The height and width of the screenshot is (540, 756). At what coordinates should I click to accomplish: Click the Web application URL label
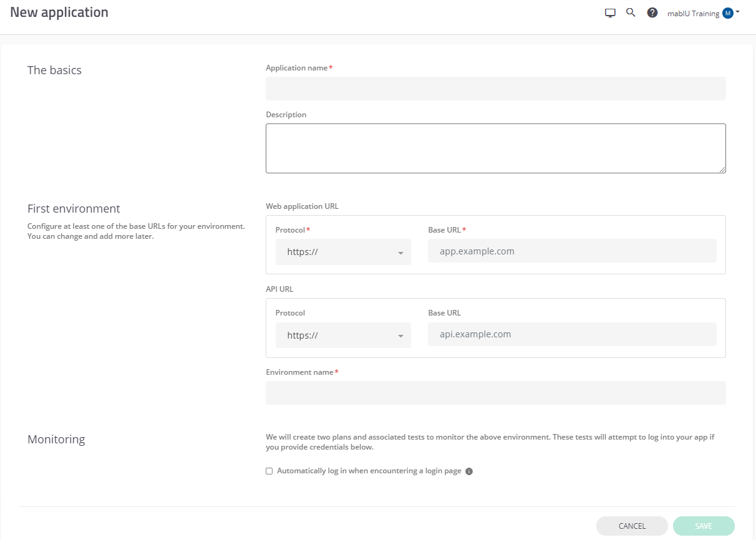[x=302, y=206]
